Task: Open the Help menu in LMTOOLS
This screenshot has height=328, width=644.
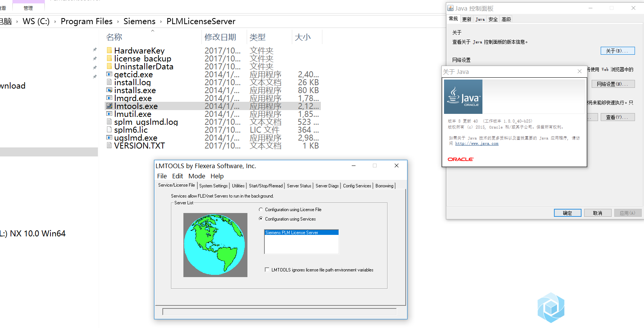Action: click(x=217, y=176)
